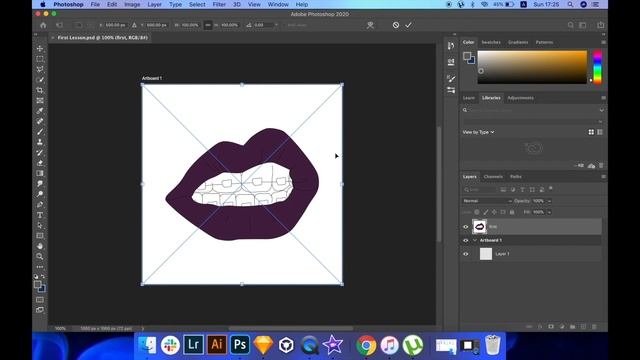Select the Zoom tool
Viewport: 640px width, 360px height.
coord(40,257)
